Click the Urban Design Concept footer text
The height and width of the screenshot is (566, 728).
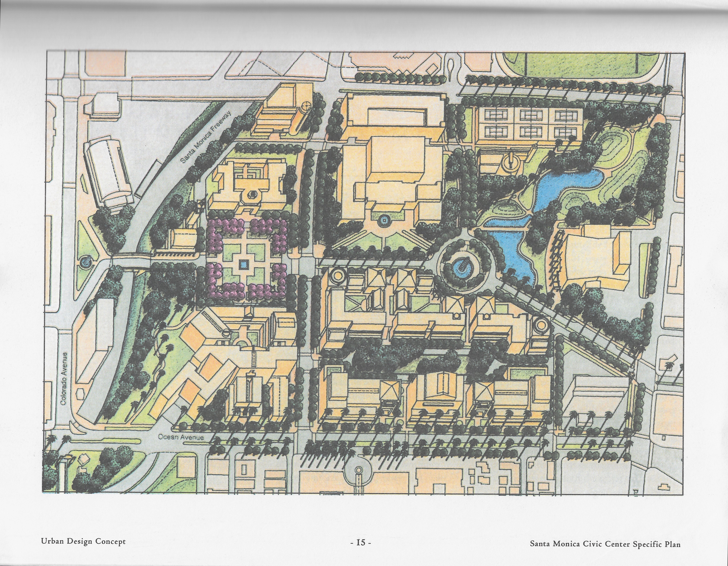pos(83,541)
